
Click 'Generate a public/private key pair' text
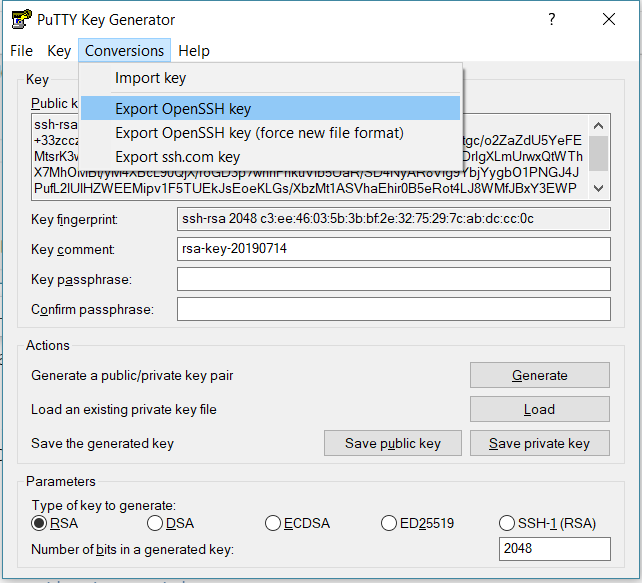[x=132, y=375]
